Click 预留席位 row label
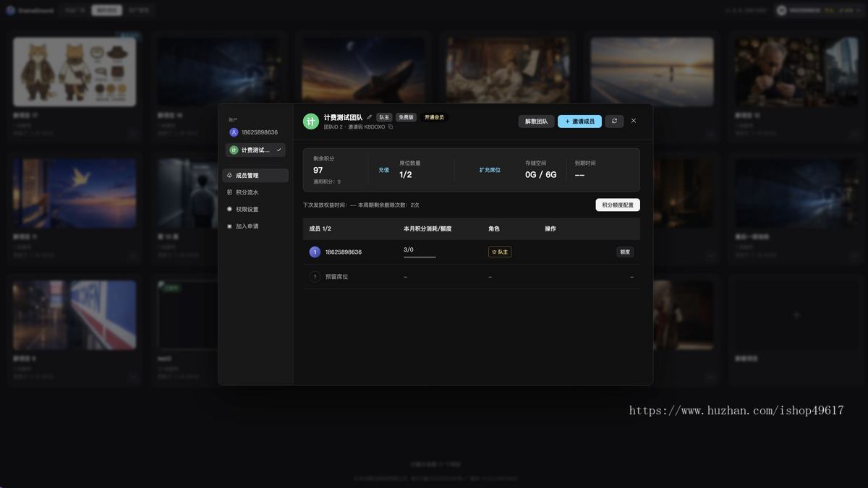The width and height of the screenshot is (868, 488). [x=336, y=277]
